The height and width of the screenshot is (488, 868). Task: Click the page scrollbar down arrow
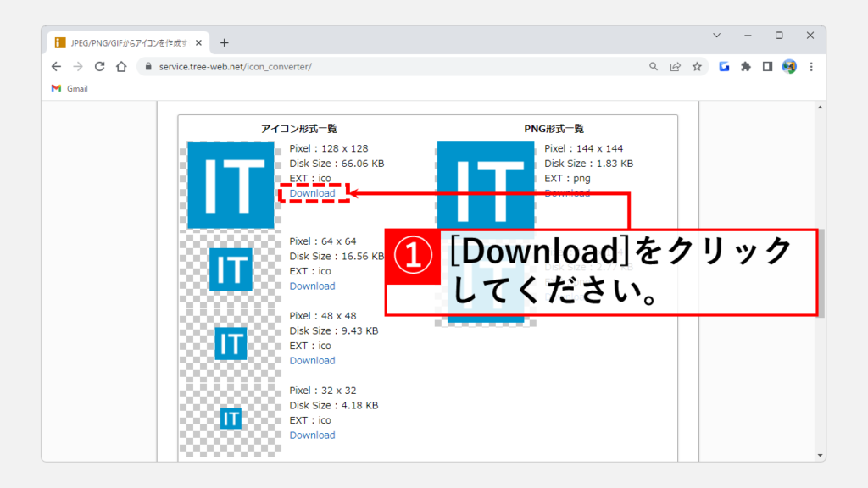tap(820, 455)
